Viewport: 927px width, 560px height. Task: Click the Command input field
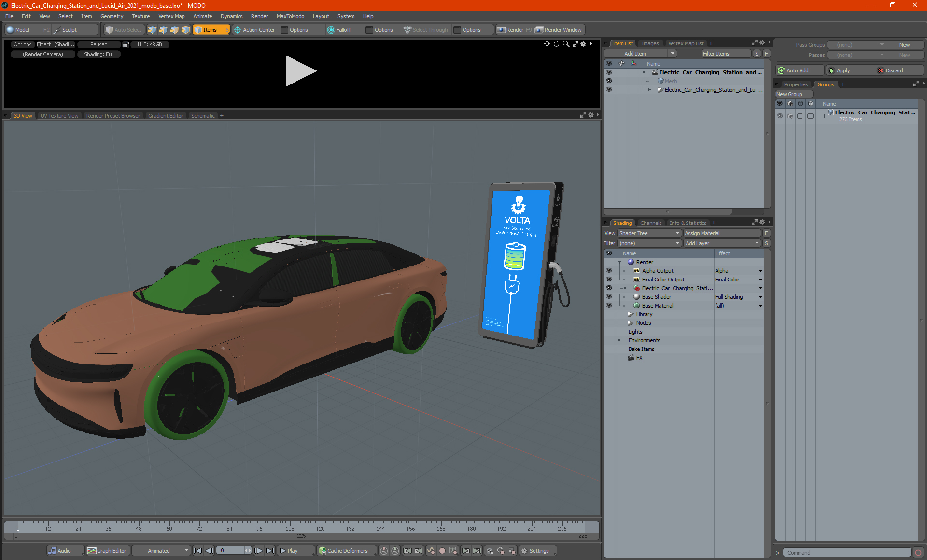[846, 553]
